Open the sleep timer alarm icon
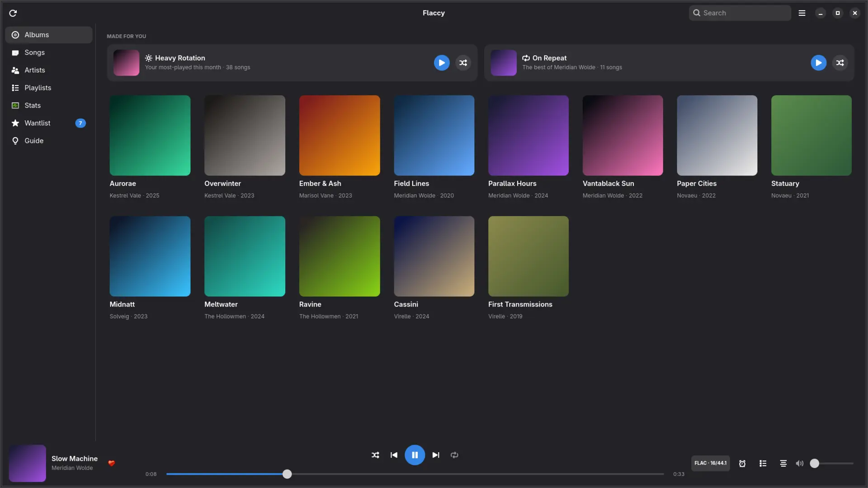 click(742, 464)
